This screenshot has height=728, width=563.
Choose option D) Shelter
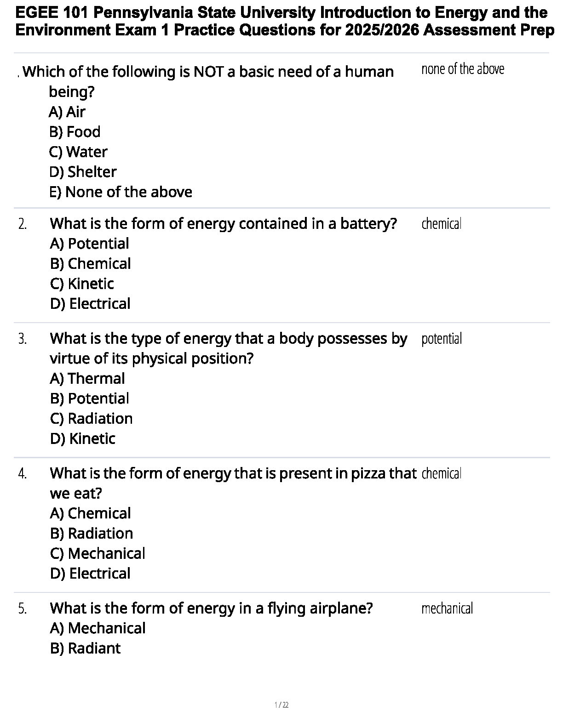click(82, 172)
